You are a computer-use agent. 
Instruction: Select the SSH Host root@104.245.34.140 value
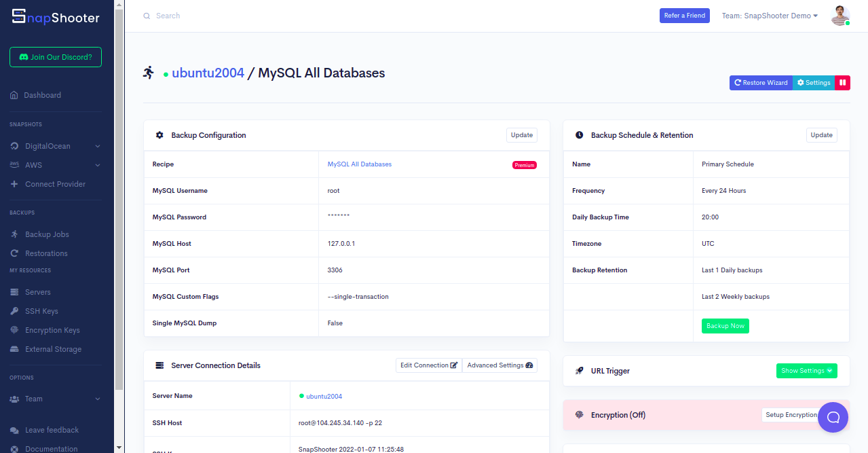(x=340, y=423)
